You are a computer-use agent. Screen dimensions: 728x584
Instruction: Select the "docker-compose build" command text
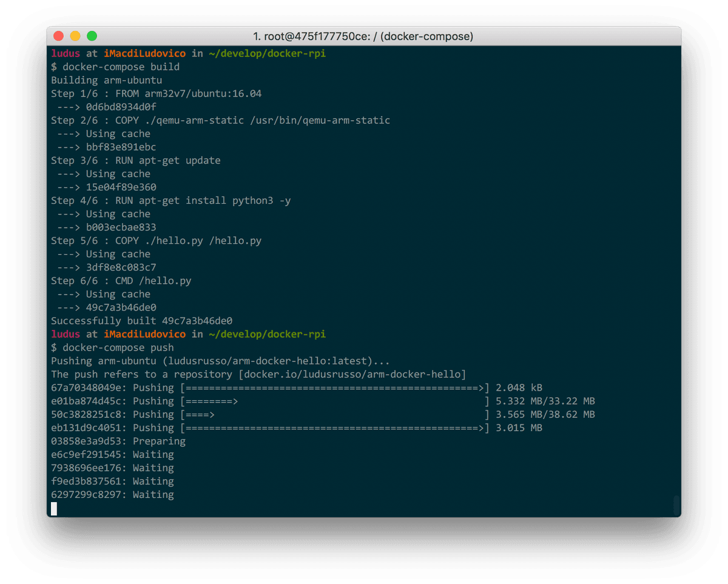[x=121, y=67]
